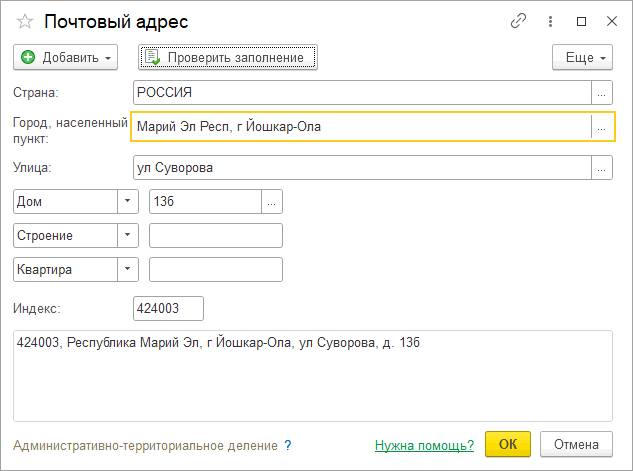Screen dimensions: 633x471
Task: Open the Нужна помощь? link
Action: coord(424,445)
